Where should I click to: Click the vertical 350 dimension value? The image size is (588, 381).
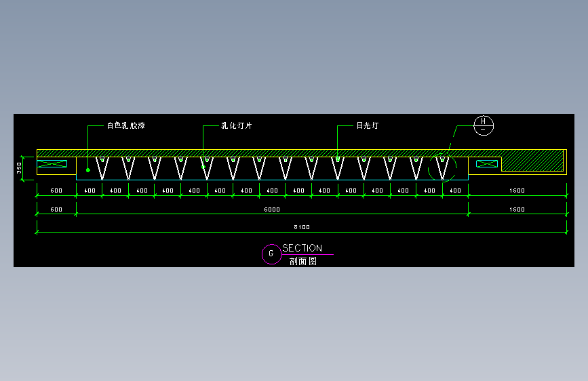tap(19, 168)
